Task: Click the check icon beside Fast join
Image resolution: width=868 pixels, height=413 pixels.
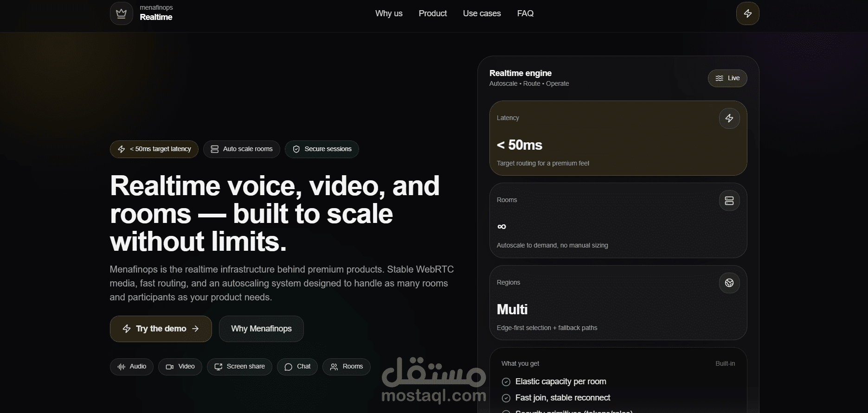Action: tap(506, 398)
